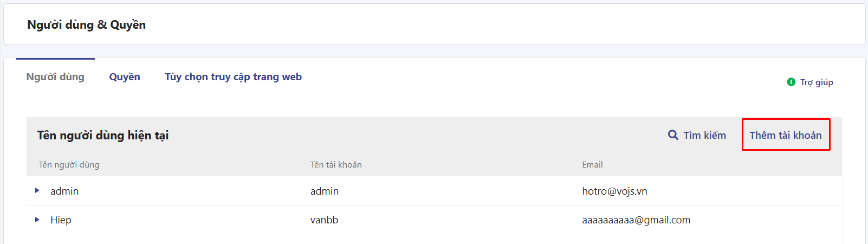
Task: Open the Trợ giúp help link
Action: pyautogui.click(x=817, y=82)
